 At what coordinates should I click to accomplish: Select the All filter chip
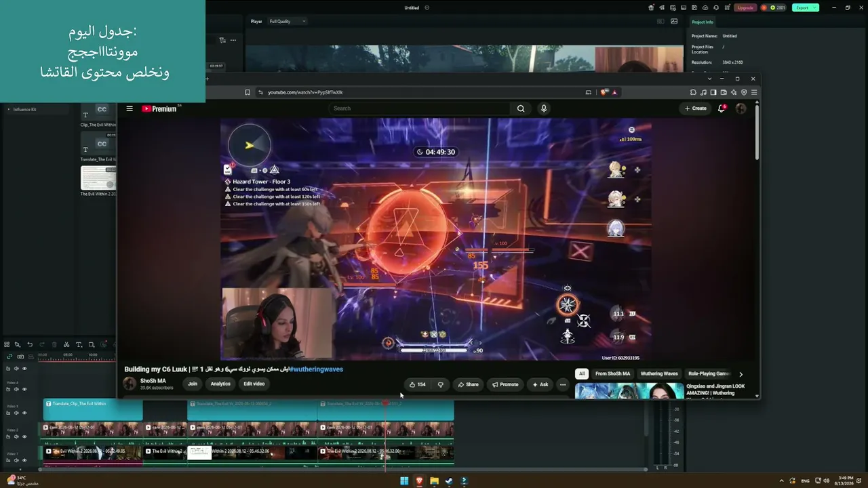point(581,373)
